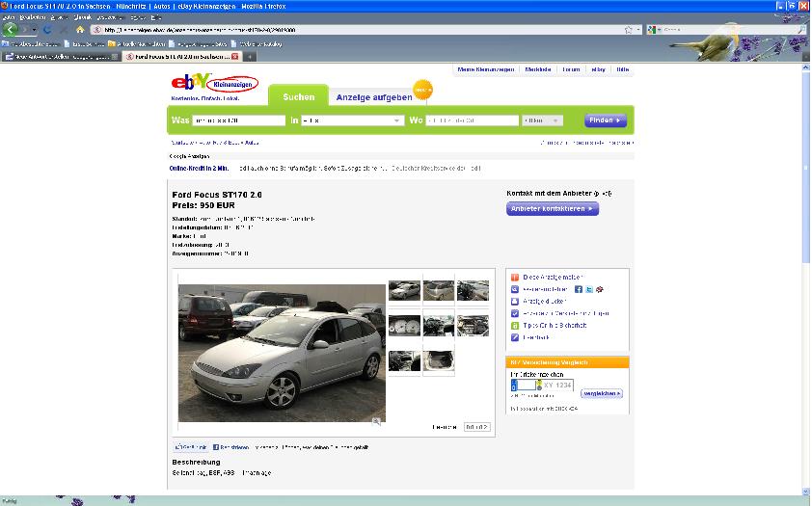Open the Forum link in top navigation
The width and height of the screenshot is (812, 506).
pyautogui.click(x=571, y=69)
